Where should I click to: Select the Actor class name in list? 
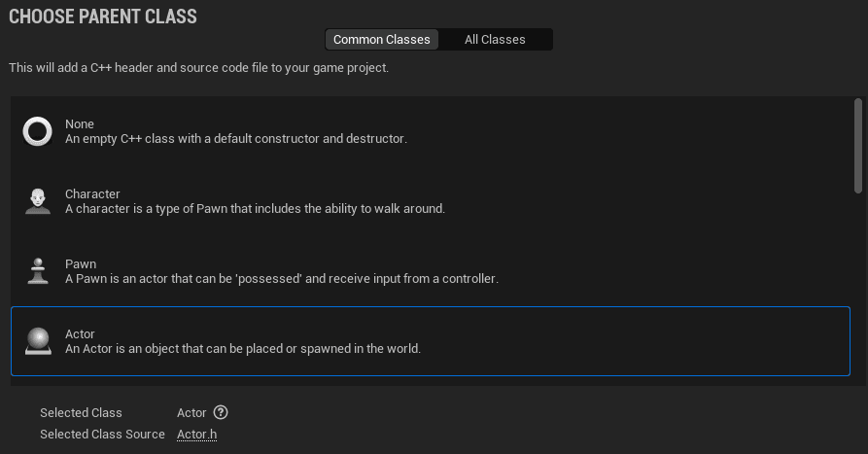pos(80,334)
